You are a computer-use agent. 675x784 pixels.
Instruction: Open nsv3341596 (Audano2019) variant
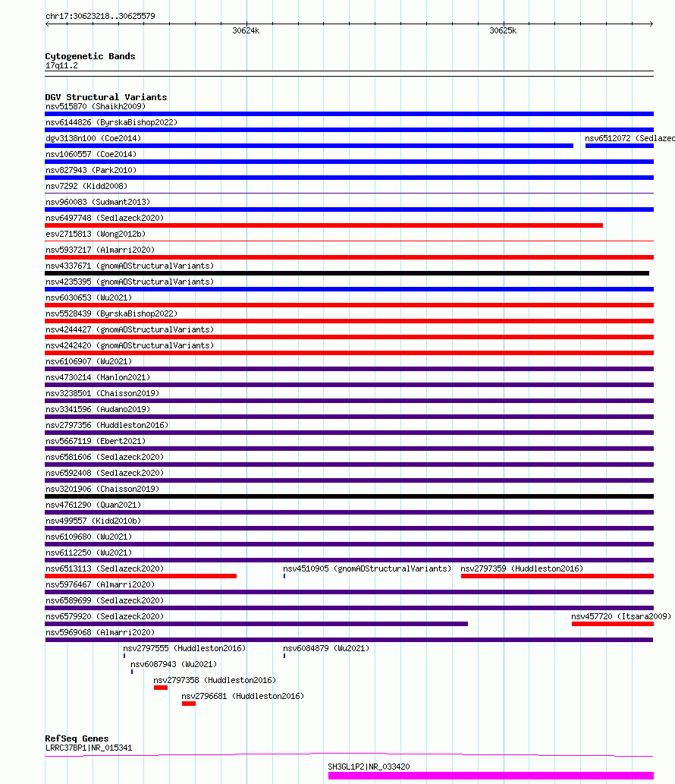[x=98, y=411]
